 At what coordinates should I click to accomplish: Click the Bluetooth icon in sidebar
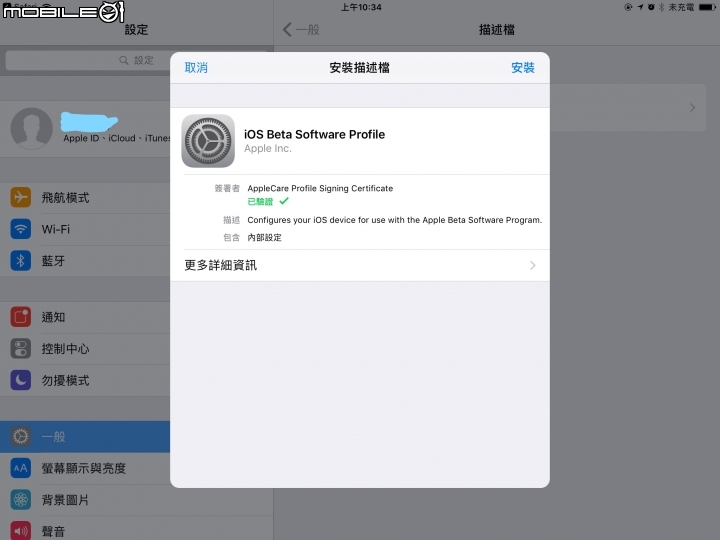21,261
